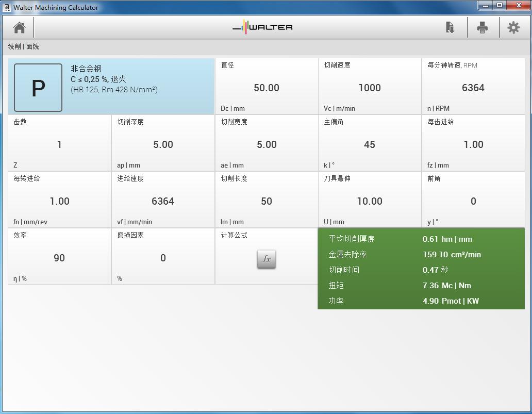Screen dimensions: 532x414
Task: Edit tool overhang U value 10.00
Action: [x=370, y=201]
